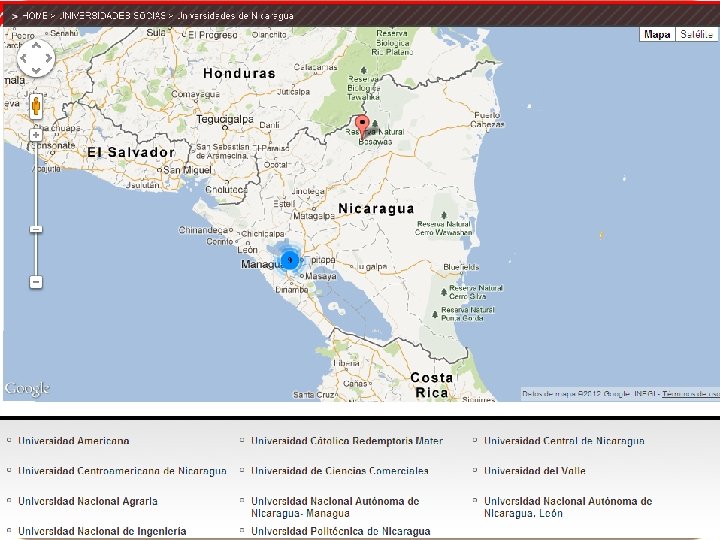Click the Estelí city label
Image resolution: width=720 pixels, height=540 pixels.
tap(284, 203)
